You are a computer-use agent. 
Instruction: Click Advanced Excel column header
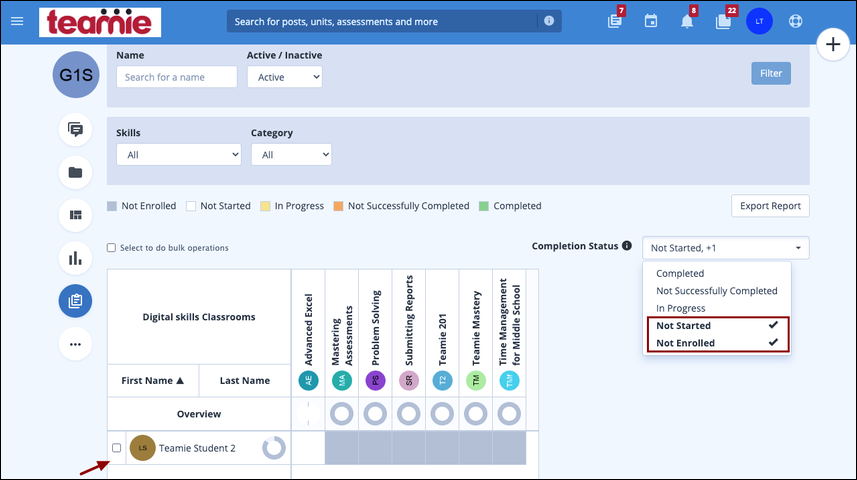coord(308,329)
